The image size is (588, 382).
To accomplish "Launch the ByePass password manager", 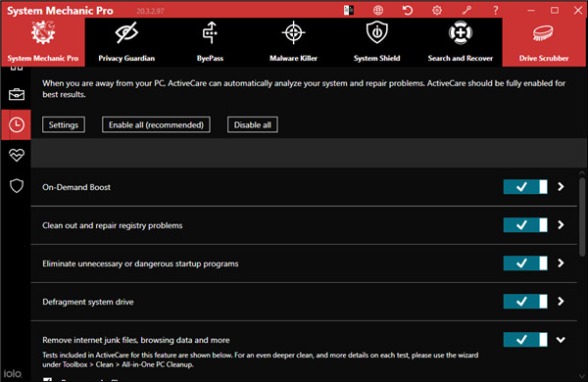I will [x=210, y=42].
